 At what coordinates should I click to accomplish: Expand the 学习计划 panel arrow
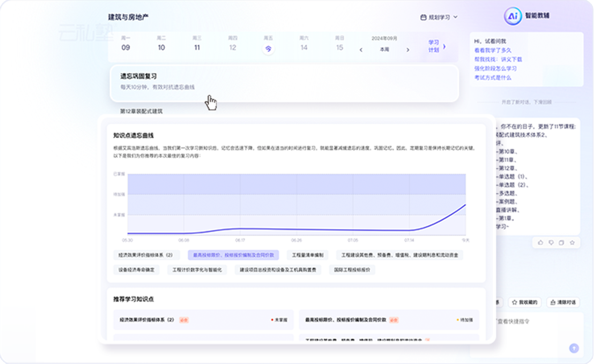pos(445,46)
